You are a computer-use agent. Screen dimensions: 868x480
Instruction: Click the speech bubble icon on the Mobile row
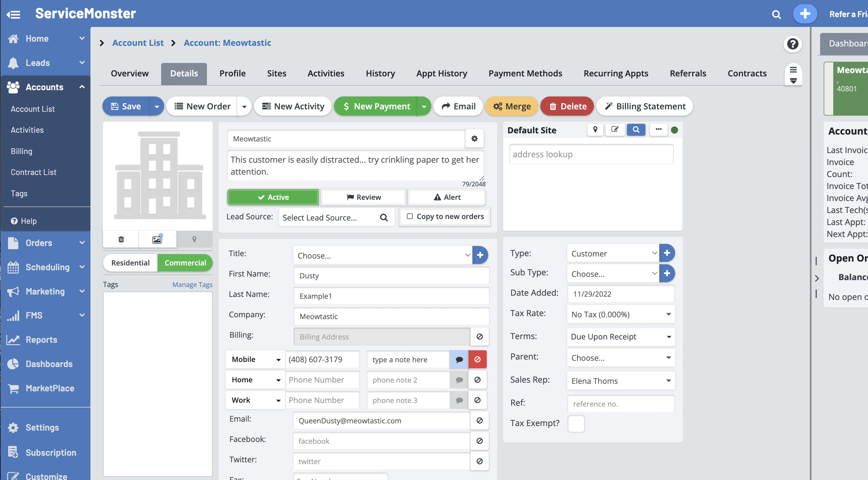point(459,359)
